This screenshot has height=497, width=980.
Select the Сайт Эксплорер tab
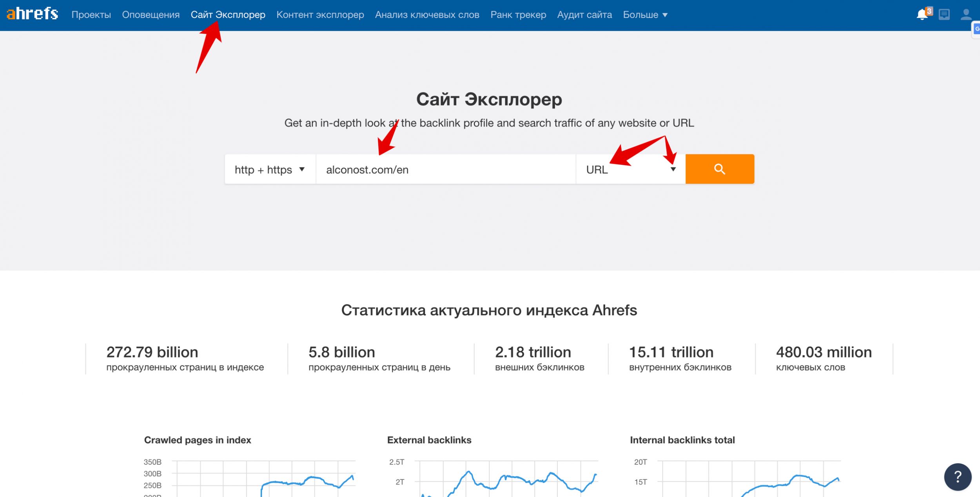tap(228, 15)
